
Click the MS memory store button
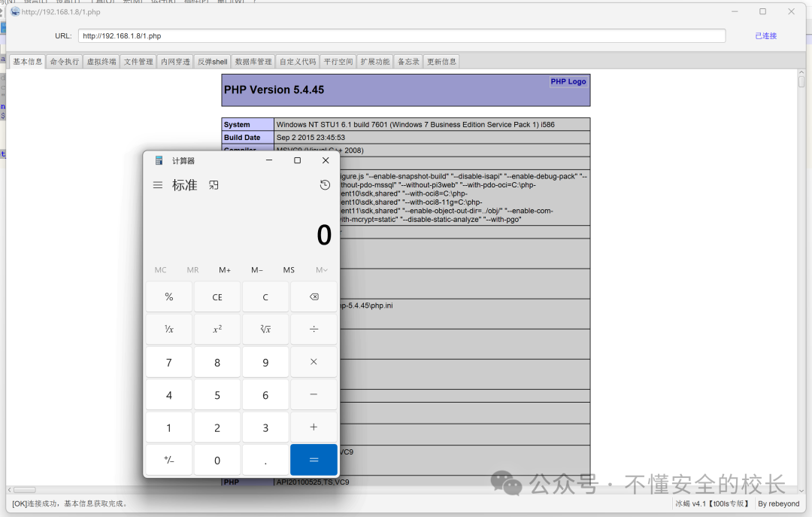tap(289, 269)
